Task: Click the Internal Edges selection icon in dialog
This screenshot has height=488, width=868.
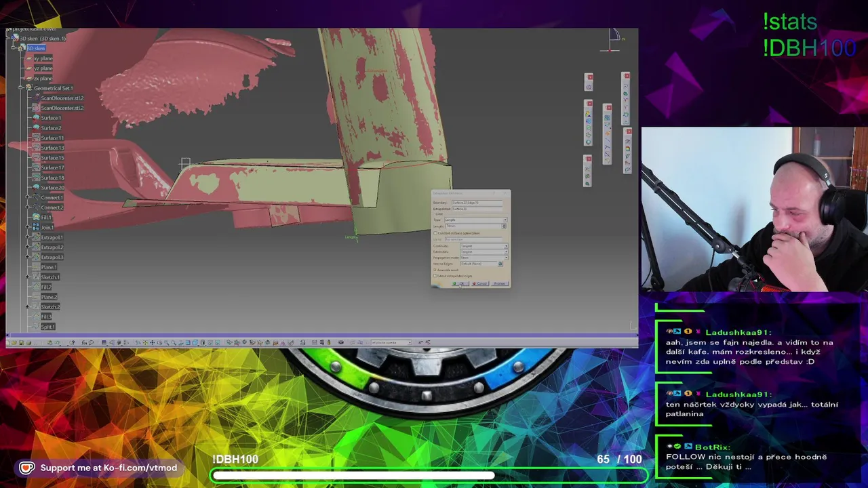Action: pos(500,264)
